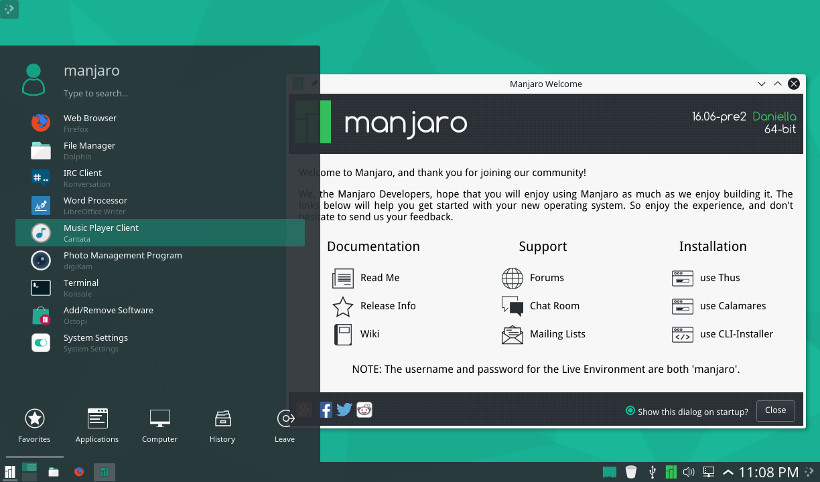The image size is (820, 482).
Task: Click the green speech-bubble tray icon
Action: pos(609,472)
